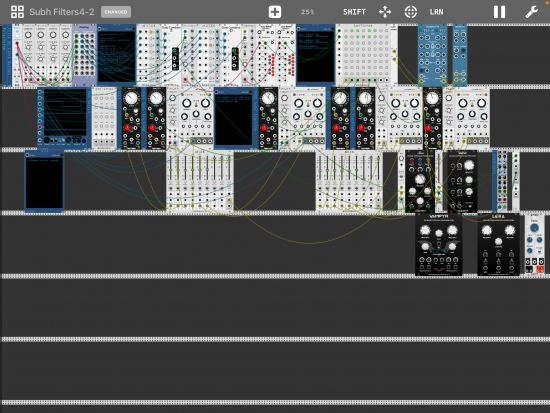550x413 pixels.
Task: Click the red cable plug on the scope module
Action: pyautogui.click(x=40, y=127)
